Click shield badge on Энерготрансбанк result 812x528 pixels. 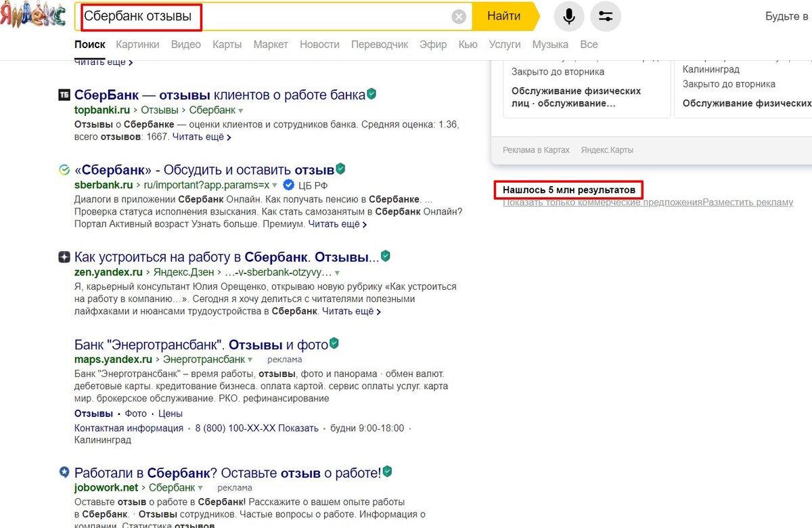click(334, 344)
